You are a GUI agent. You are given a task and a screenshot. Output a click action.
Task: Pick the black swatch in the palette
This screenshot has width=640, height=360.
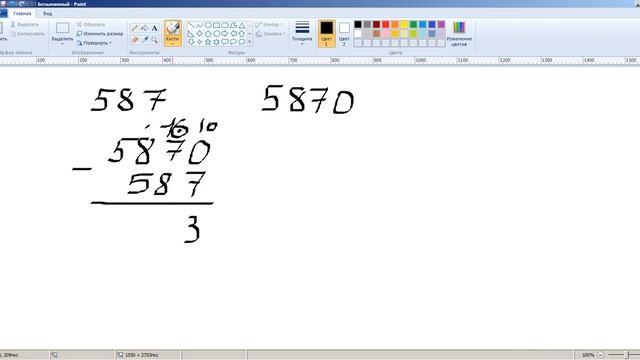(358, 24)
